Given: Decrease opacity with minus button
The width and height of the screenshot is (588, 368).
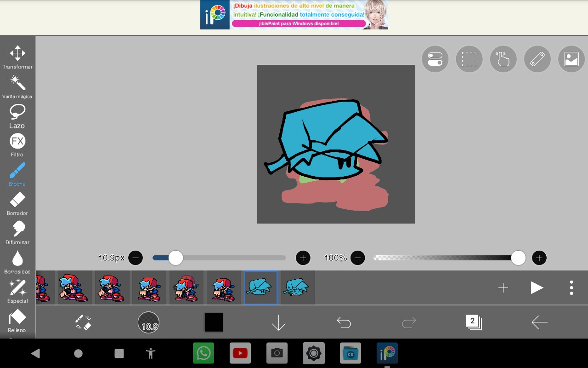Looking at the screenshot, I should [x=357, y=258].
